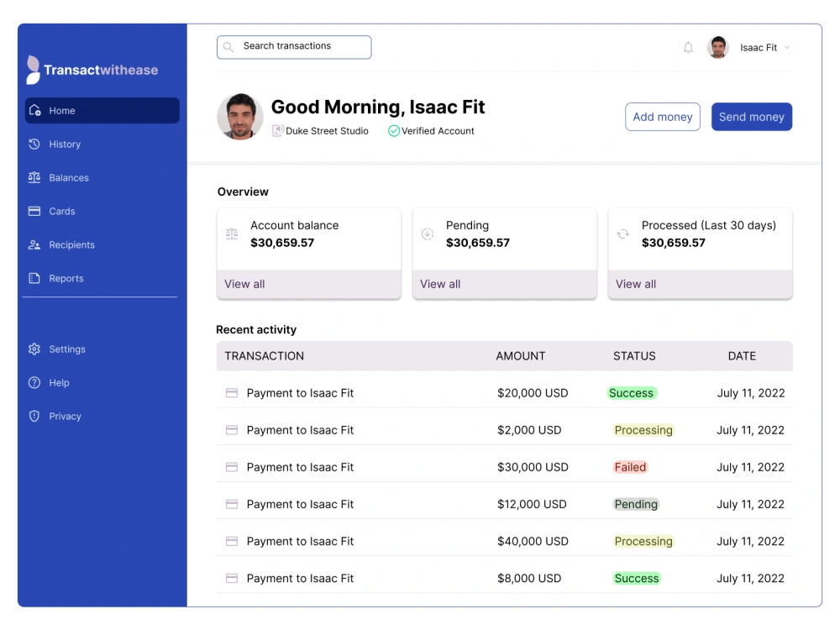Viewport: 840px width, 630px height.
Task: Click the Verified Account label
Action: pos(438,131)
